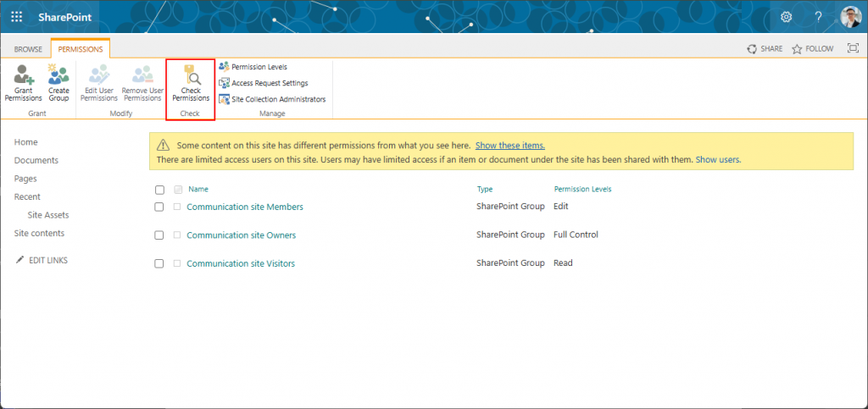Tick the Communication site Visitors checkbox

159,264
